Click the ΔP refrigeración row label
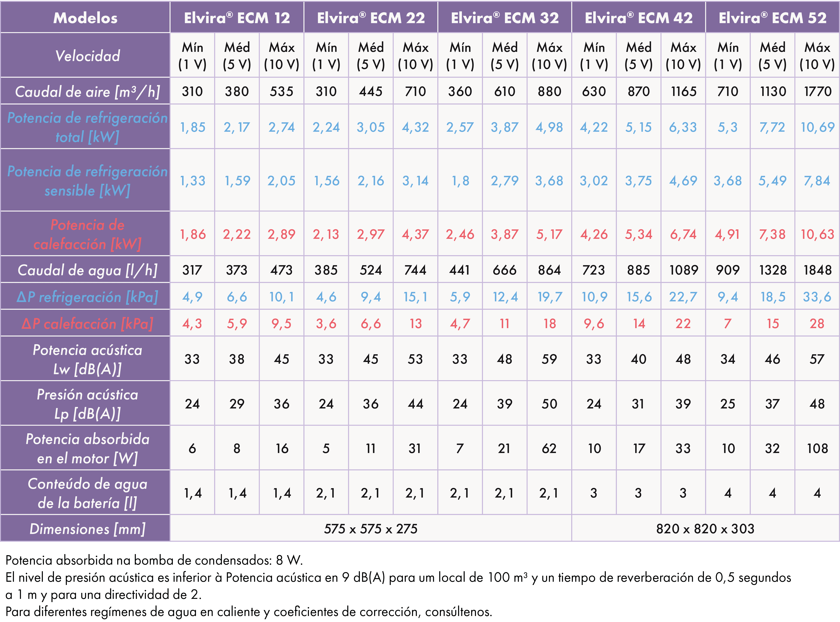This screenshot has width=840, height=622. click(87, 297)
